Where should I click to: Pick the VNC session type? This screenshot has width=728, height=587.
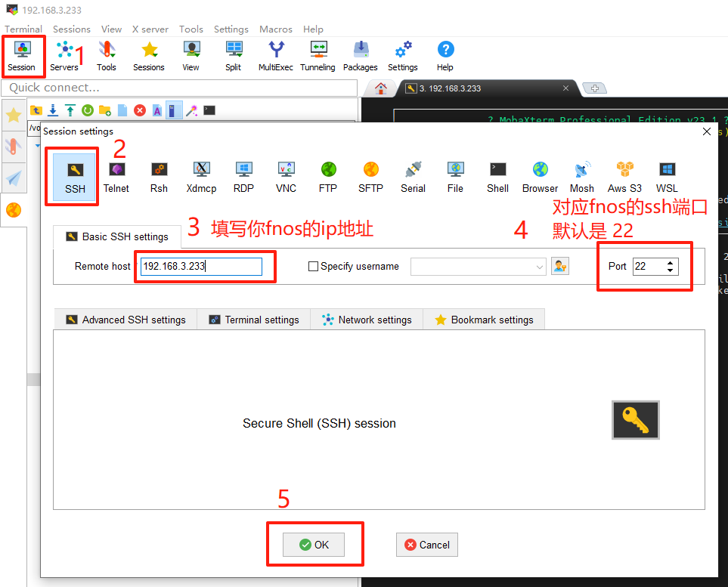pyautogui.click(x=286, y=177)
